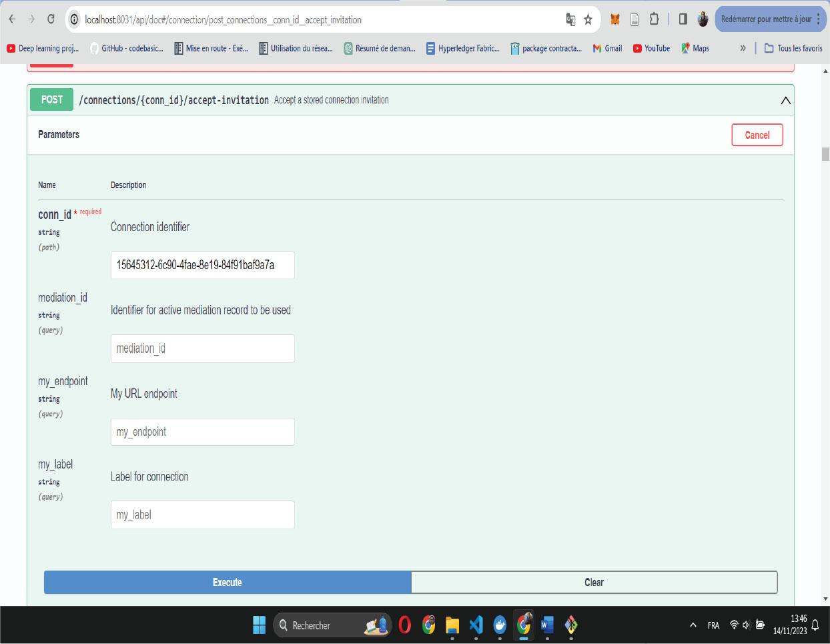Click the page's vertical scrollbar thumb
This screenshot has height=644, width=830.
[825, 154]
